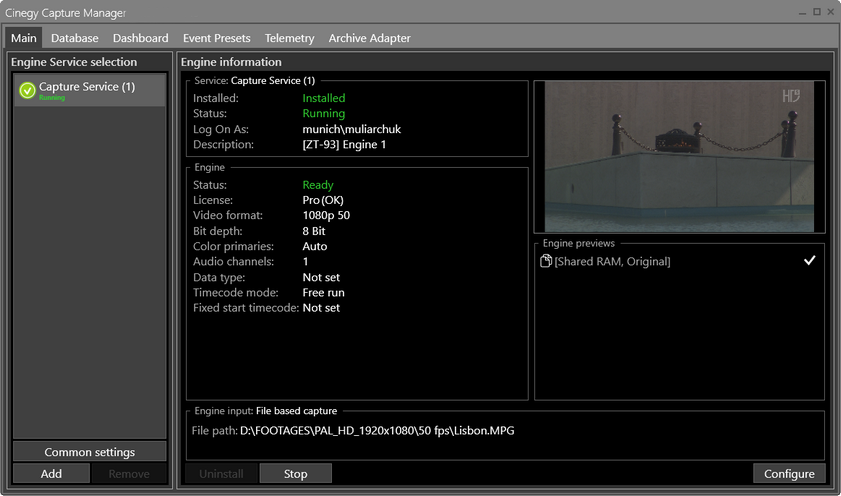The image size is (841, 496).
Task: Stop the capture service
Action: tap(296, 474)
